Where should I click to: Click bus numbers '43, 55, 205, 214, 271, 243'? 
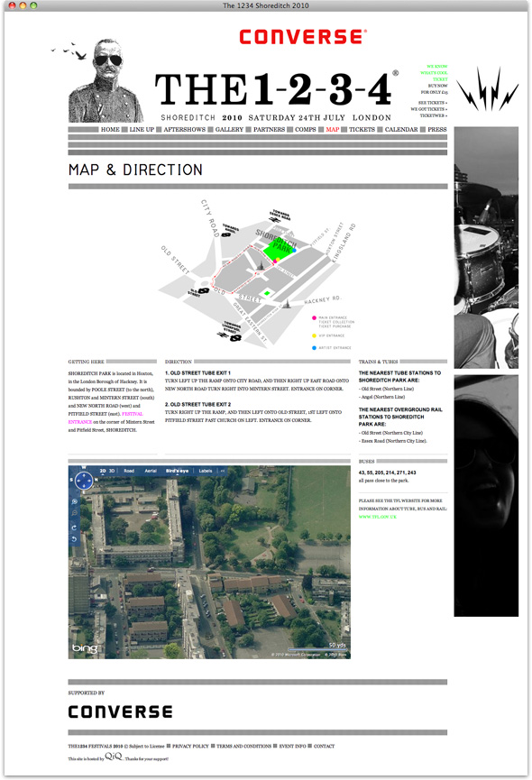tap(388, 473)
